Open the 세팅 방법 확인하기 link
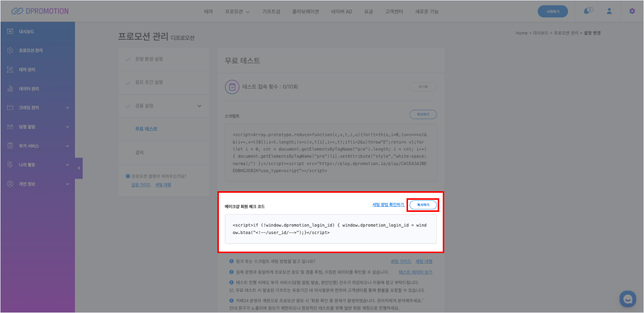This screenshot has height=313, width=644. pyautogui.click(x=388, y=205)
